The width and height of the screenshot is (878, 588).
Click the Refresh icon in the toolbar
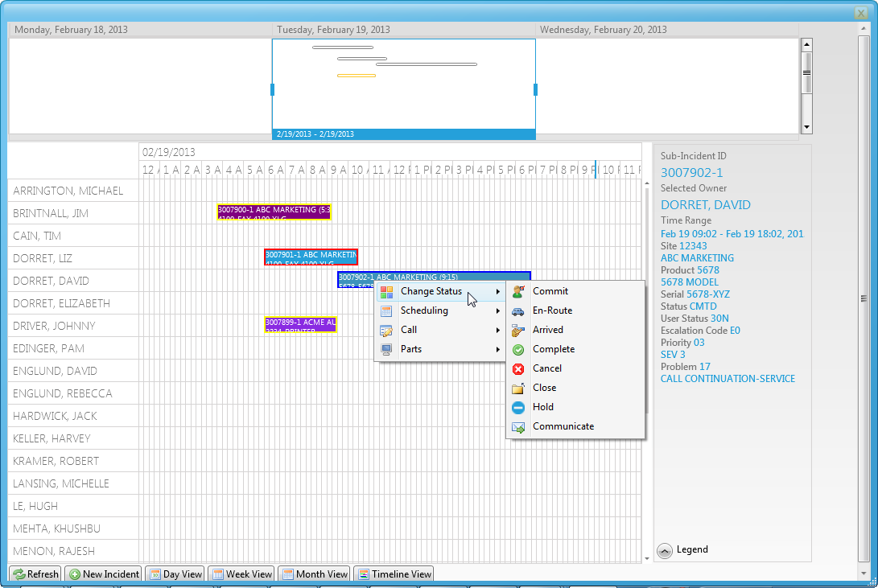point(19,574)
